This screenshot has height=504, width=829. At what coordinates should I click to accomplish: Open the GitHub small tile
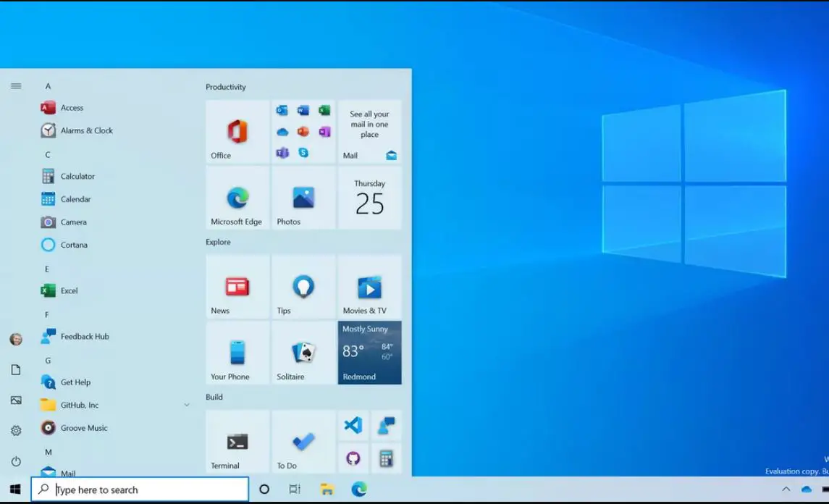pyautogui.click(x=353, y=458)
